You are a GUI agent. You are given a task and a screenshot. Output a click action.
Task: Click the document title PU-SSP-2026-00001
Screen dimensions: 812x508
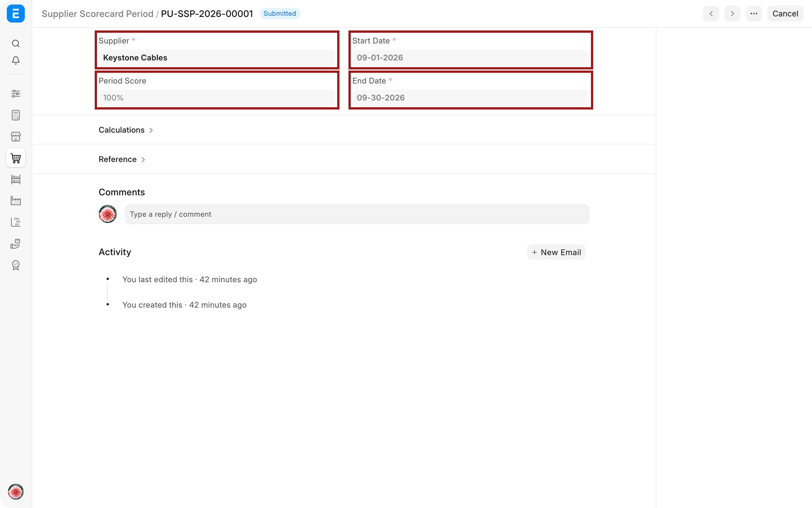pos(207,14)
